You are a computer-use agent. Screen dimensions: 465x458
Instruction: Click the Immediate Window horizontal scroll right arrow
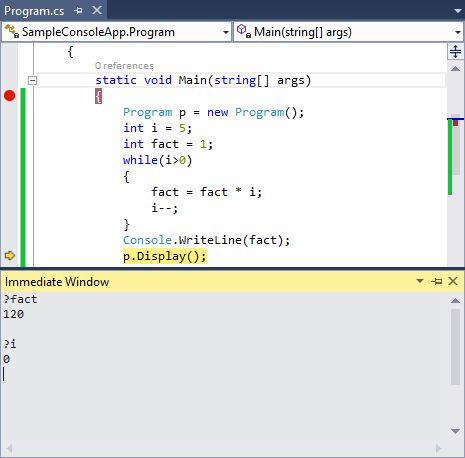click(x=438, y=449)
